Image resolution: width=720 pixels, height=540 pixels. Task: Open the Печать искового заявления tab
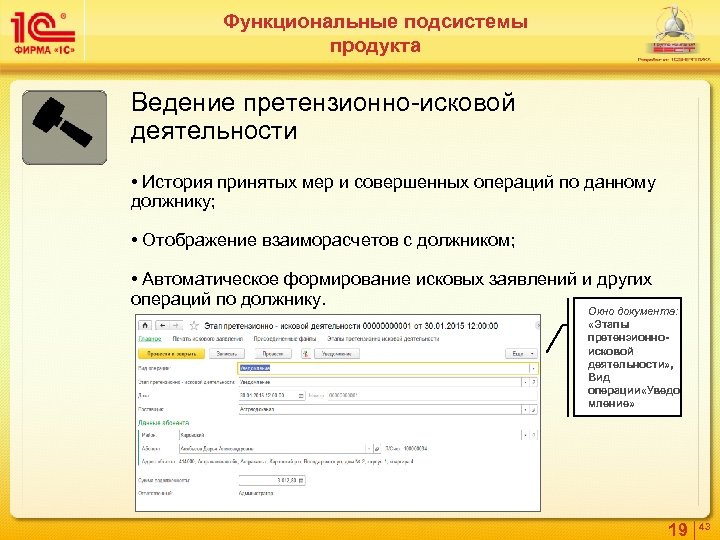click(208, 339)
